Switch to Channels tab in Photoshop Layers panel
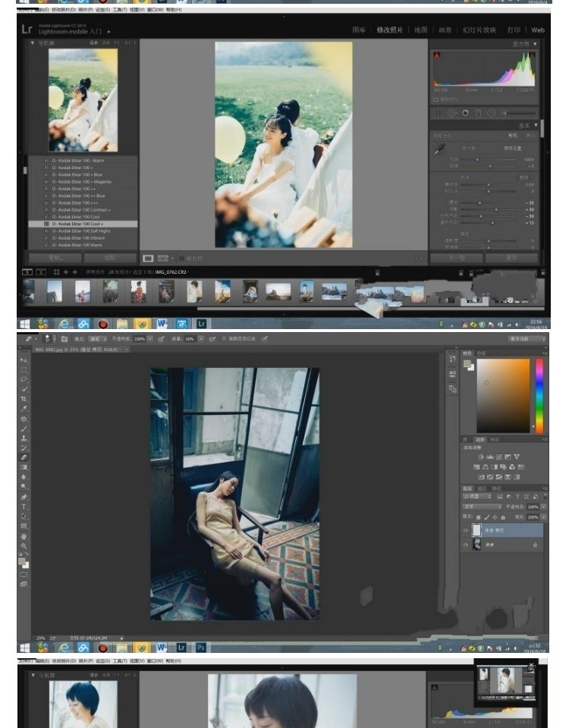The image size is (569, 728). [483, 488]
